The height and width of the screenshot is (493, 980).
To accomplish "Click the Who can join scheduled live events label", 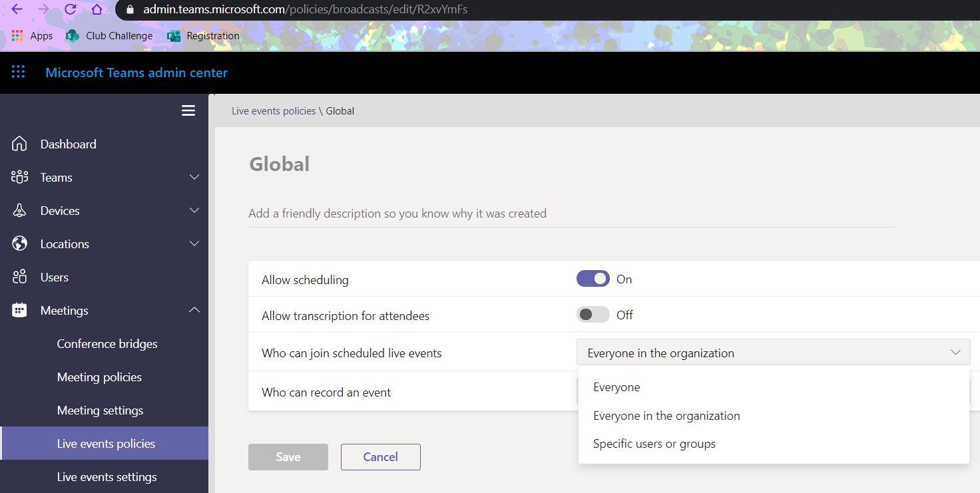I will [352, 353].
